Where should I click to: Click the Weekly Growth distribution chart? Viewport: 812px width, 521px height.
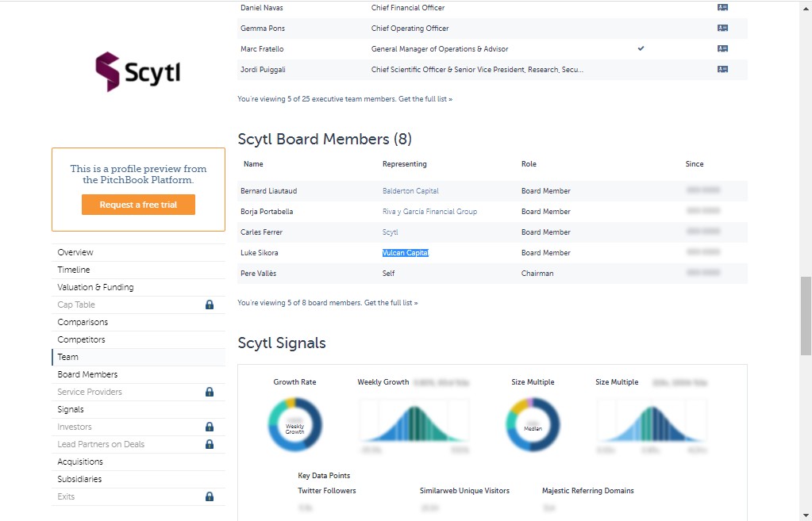click(414, 422)
